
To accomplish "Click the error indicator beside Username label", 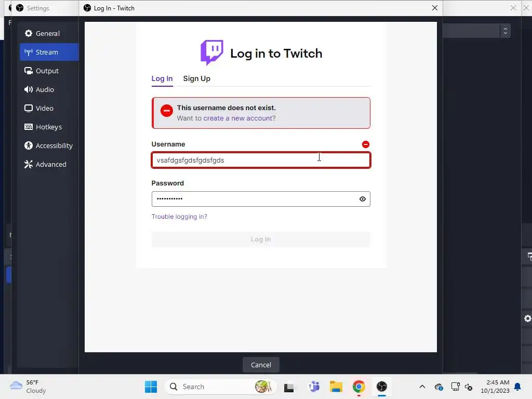I will coord(365,144).
